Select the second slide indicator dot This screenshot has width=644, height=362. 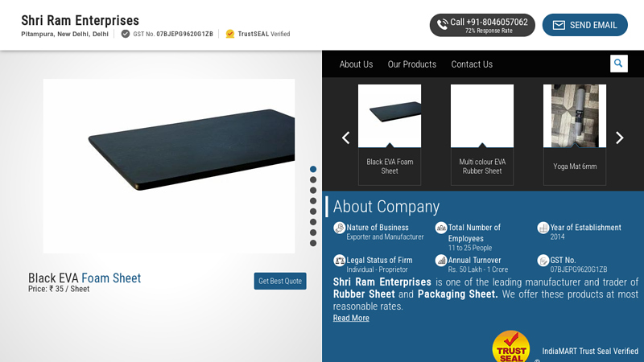313,179
